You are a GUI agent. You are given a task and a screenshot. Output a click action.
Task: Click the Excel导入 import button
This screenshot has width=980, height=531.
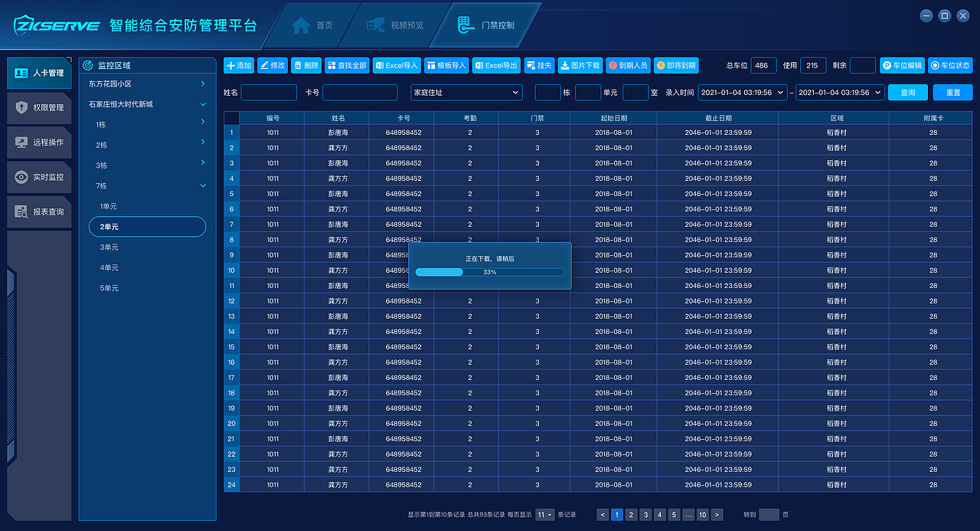coord(397,66)
